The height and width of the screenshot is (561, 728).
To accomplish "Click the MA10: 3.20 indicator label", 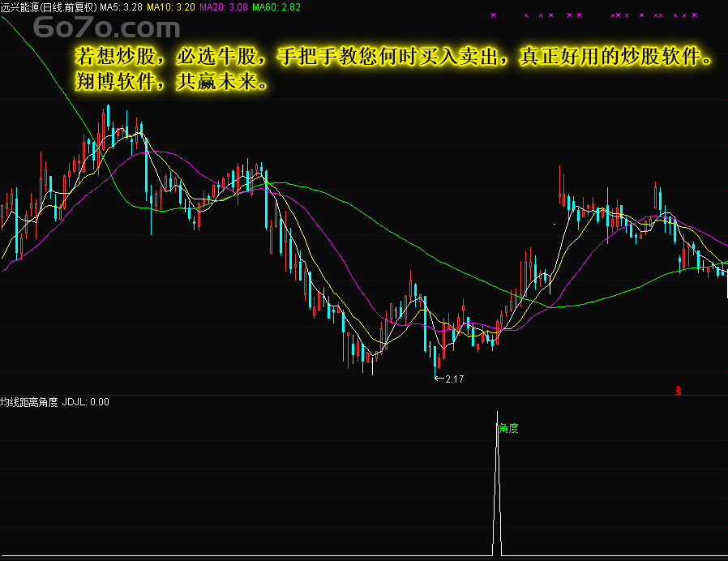I will [171, 7].
